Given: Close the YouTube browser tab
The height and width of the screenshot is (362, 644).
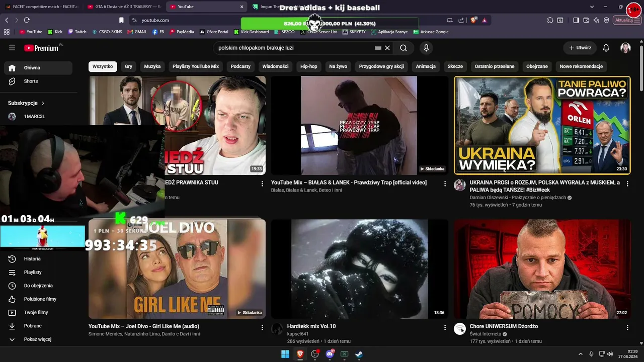Looking at the screenshot, I should [242, 7].
